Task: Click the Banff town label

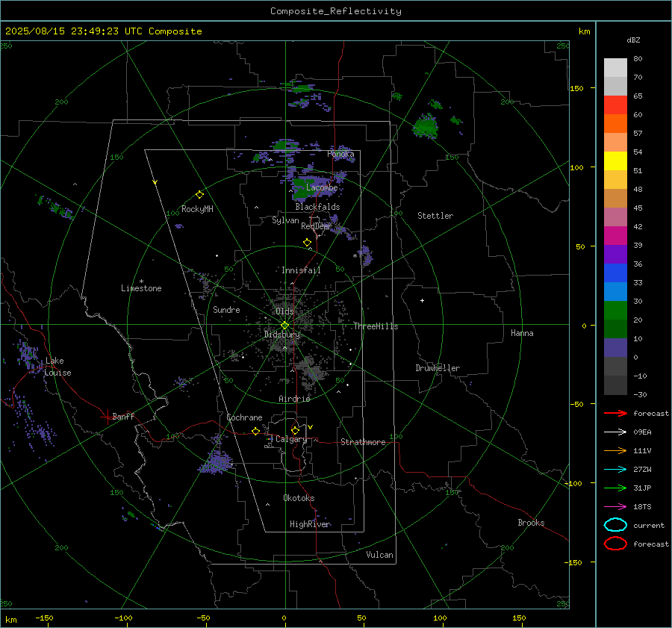Action: point(123,416)
